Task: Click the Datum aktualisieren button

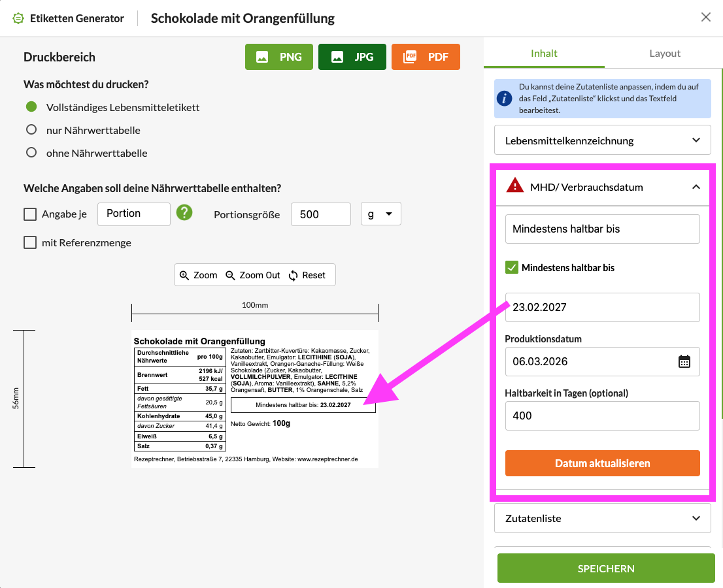Action: point(601,463)
